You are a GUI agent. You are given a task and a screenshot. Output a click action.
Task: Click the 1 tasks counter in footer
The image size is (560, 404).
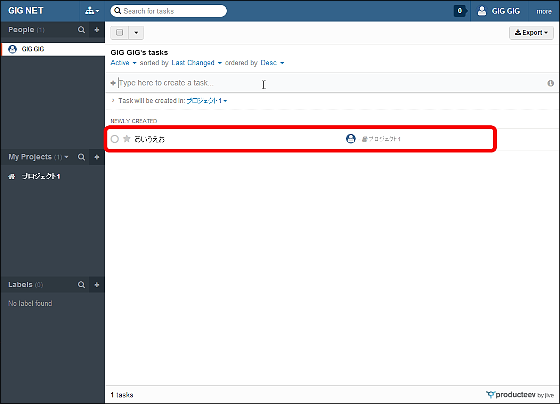pos(122,395)
